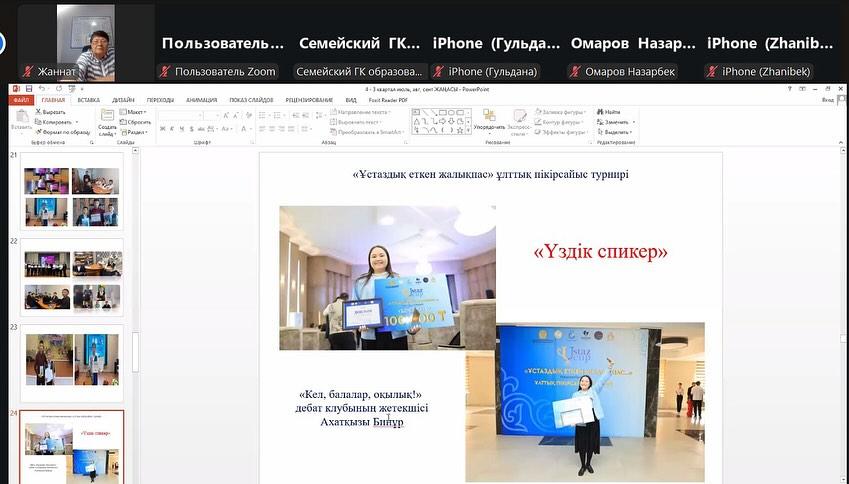Reset the slide using Сбросить
Screen dimensions: 849x484
click(x=135, y=122)
